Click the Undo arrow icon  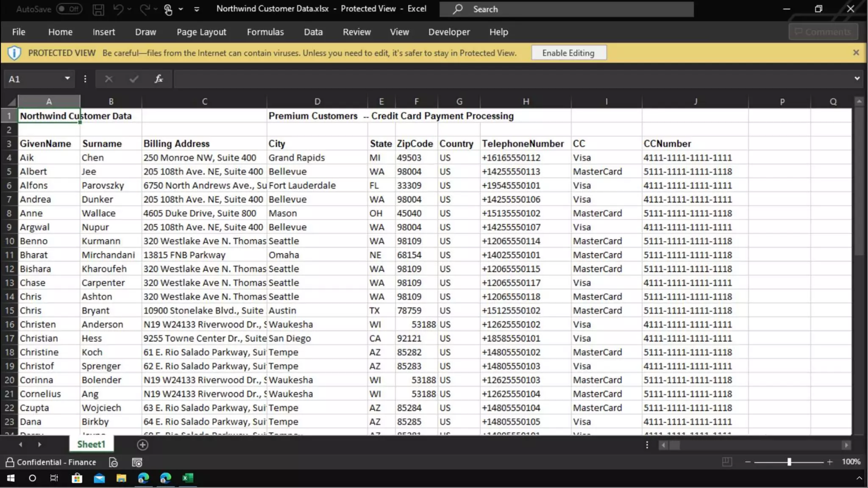[x=118, y=9]
